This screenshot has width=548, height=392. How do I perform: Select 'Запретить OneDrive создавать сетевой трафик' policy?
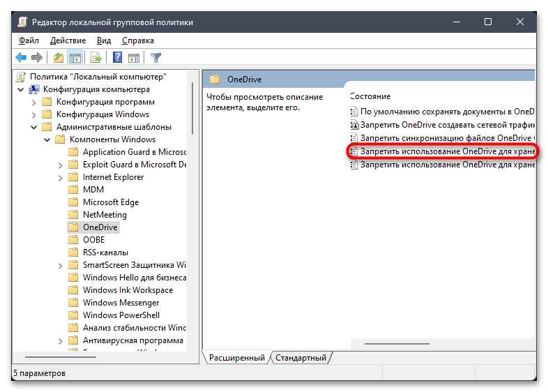tap(442, 125)
